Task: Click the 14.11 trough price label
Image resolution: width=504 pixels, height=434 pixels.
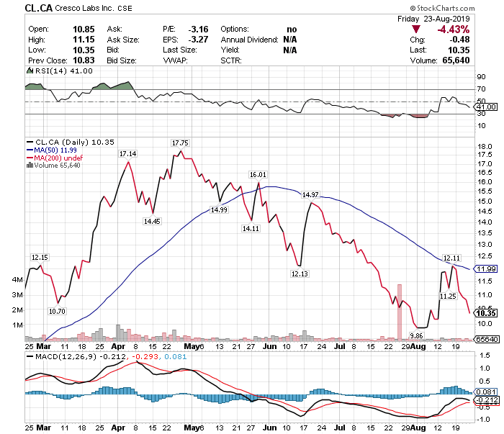Action: [251, 228]
